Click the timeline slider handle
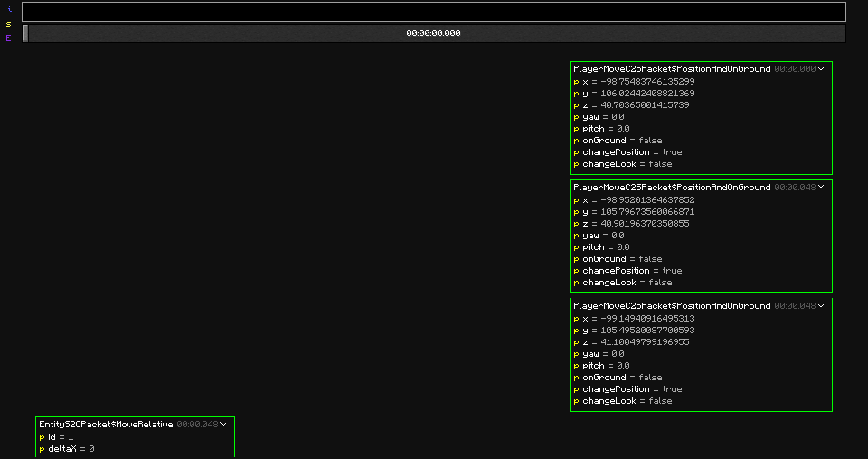This screenshot has height=459, width=868. [26, 33]
